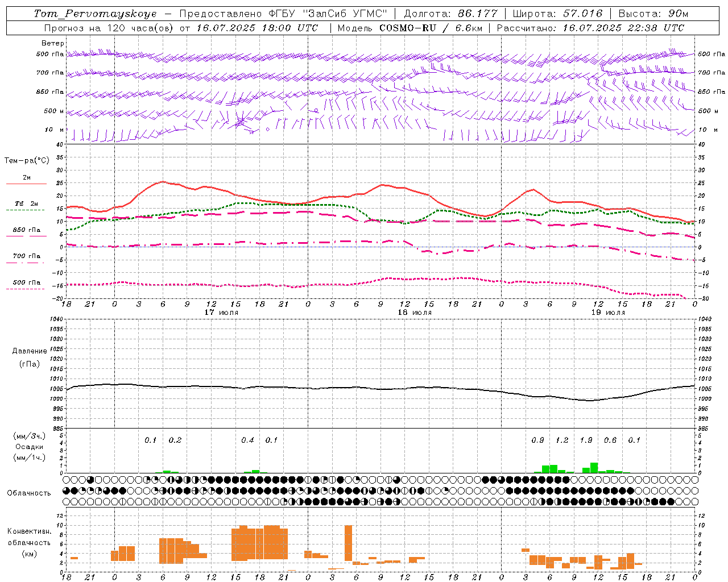Click the red 2м temperature legend line
The height and width of the screenshot is (582, 728).
26,184
